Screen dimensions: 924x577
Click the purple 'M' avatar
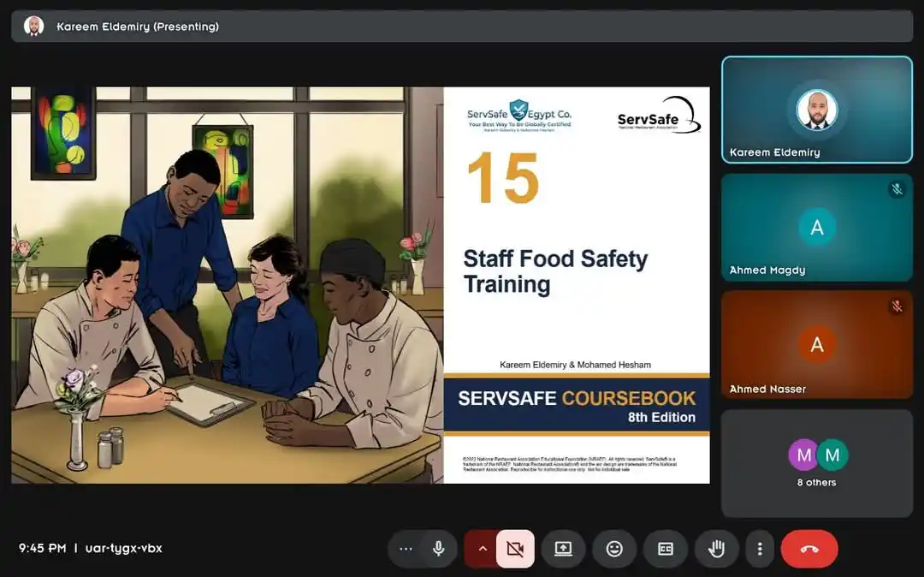(x=803, y=455)
